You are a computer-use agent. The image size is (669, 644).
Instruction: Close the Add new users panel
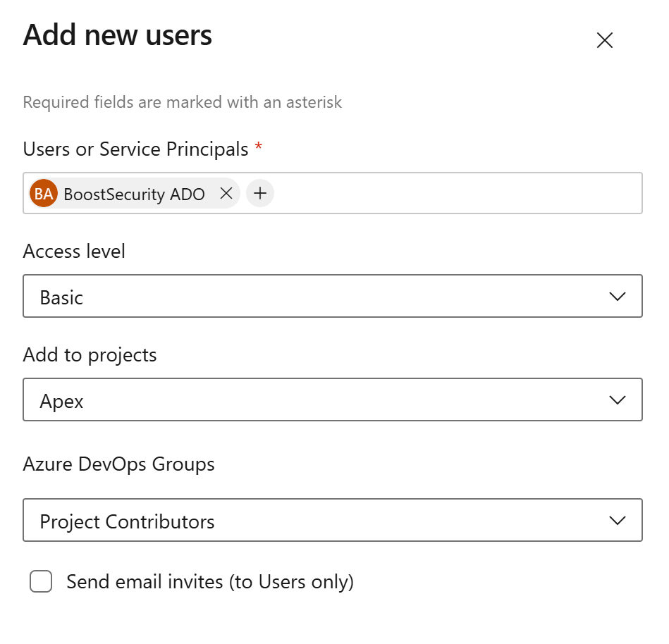coord(604,41)
